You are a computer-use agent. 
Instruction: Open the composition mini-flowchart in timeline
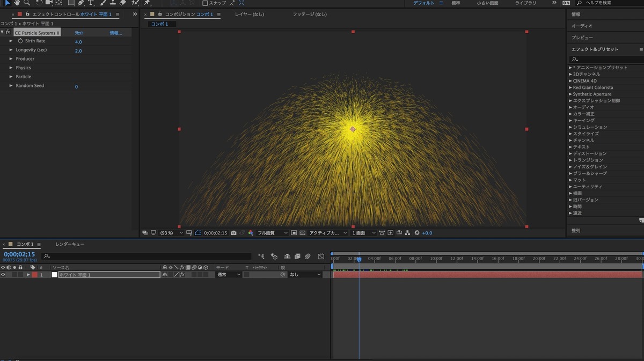261,256
